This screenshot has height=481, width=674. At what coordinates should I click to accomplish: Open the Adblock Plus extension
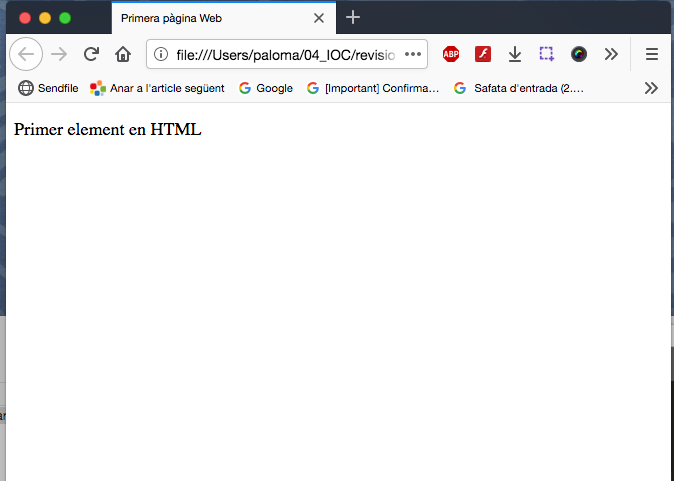point(451,54)
